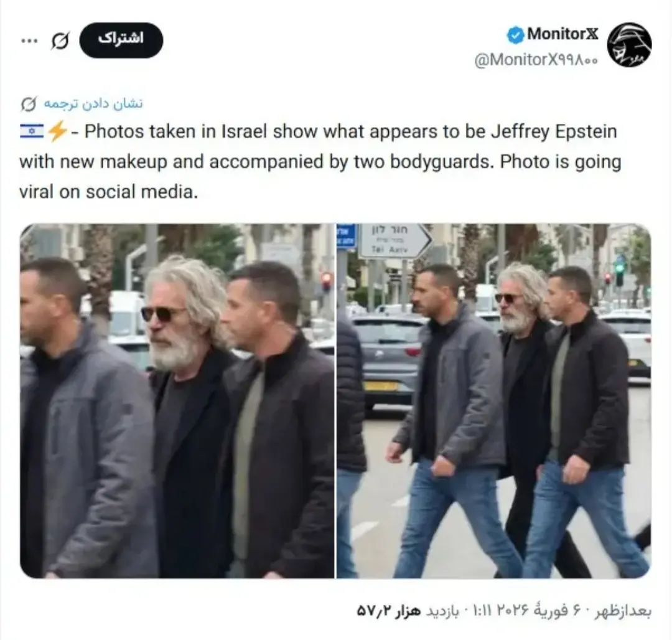Open the MonitorX profile avatar
The width and height of the screenshot is (672, 640).
tap(630, 45)
